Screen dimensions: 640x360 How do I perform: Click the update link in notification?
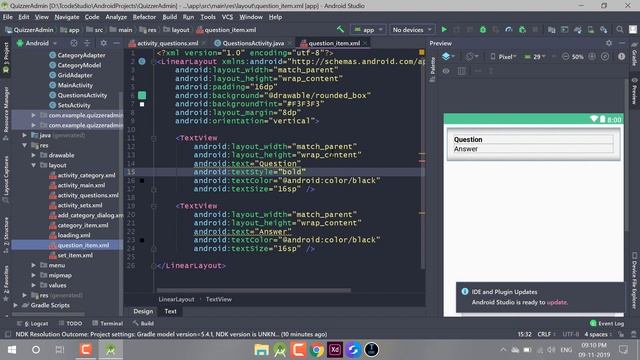[557, 302]
